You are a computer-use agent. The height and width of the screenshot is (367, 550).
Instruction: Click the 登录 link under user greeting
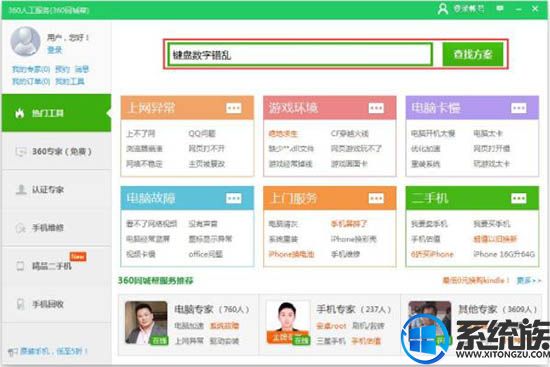tap(54, 50)
